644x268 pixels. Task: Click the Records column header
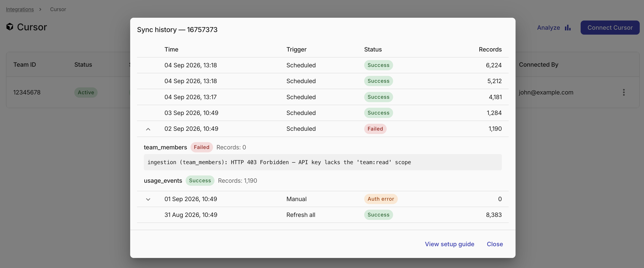490,49
